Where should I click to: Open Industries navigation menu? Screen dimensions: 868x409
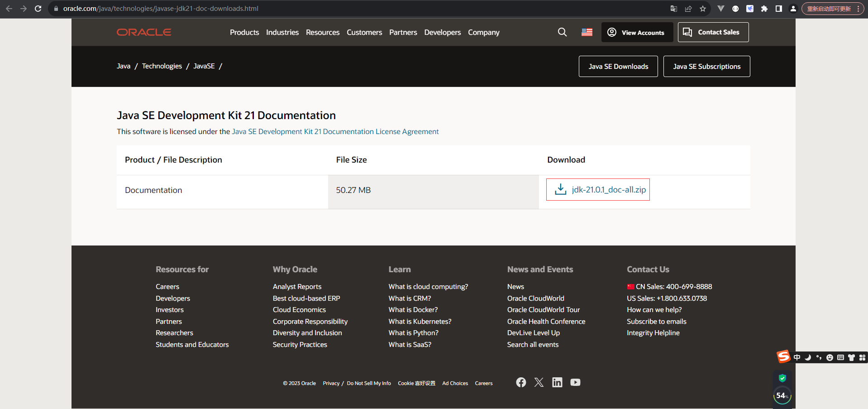click(282, 32)
